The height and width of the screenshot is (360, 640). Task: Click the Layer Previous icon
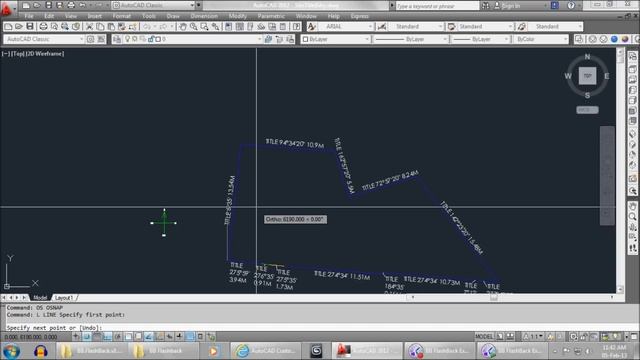tap(279, 39)
